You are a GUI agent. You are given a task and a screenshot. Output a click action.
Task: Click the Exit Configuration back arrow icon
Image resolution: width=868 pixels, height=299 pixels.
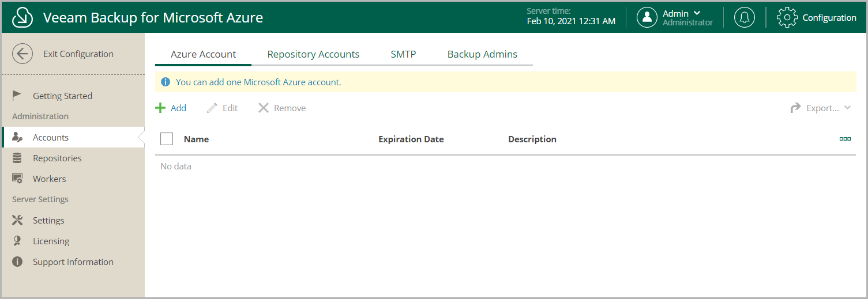[22, 54]
